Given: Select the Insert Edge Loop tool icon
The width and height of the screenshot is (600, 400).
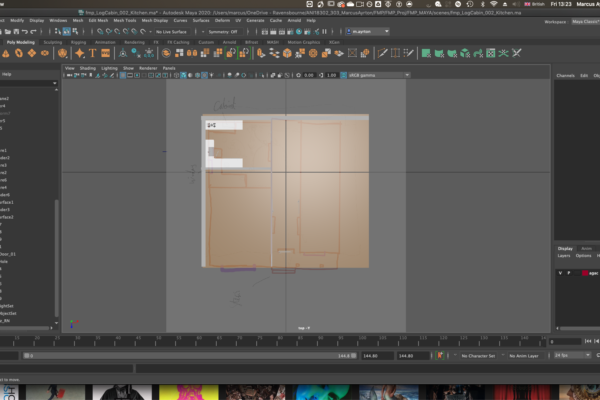Looking at the screenshot, I should (x=395, y=53).
